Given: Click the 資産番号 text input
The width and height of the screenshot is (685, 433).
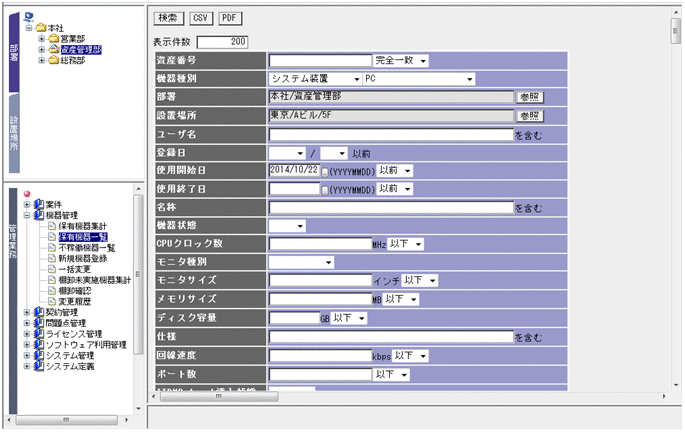Looking at the screenshot, I should click(320, 60).
